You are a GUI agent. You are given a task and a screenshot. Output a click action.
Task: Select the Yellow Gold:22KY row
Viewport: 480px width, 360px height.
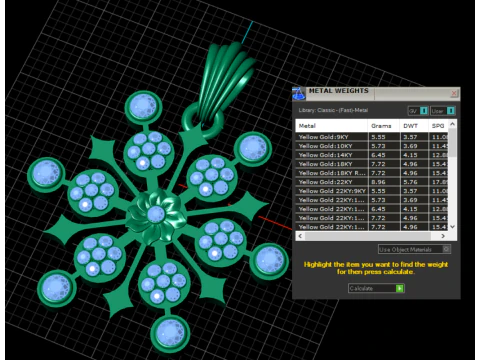[x=372, y=182]
